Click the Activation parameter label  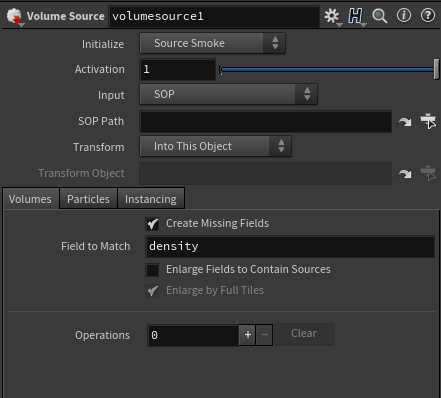coord(100,69)
